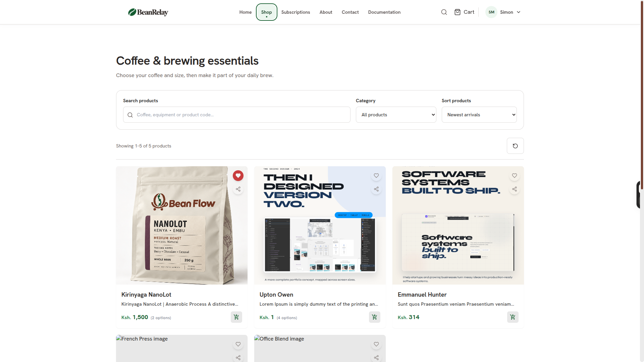Open the Upton Owen product title
Screen dimensions: 644x362
pyautogui.click(x=276, y=295)
